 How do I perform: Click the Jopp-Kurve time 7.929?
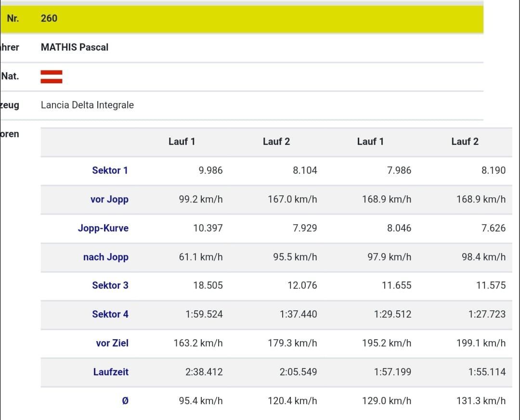pyautogui.click(x=305, y=228)
